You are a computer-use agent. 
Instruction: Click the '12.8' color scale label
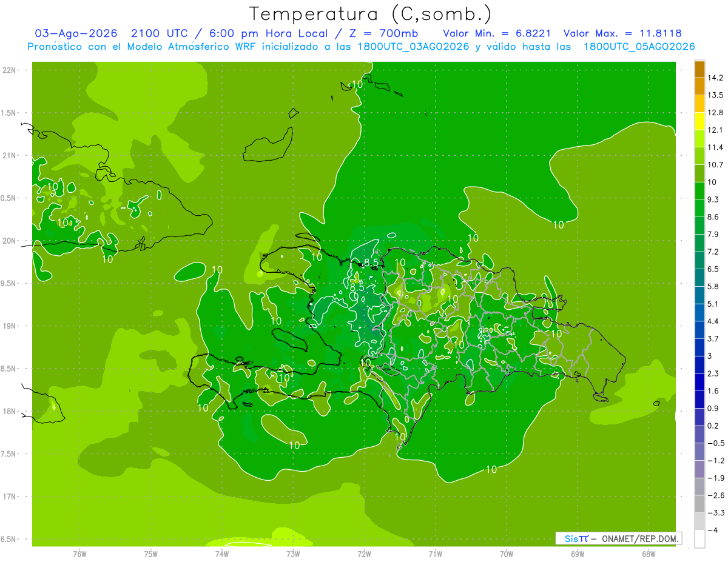[x=715, y=113]
